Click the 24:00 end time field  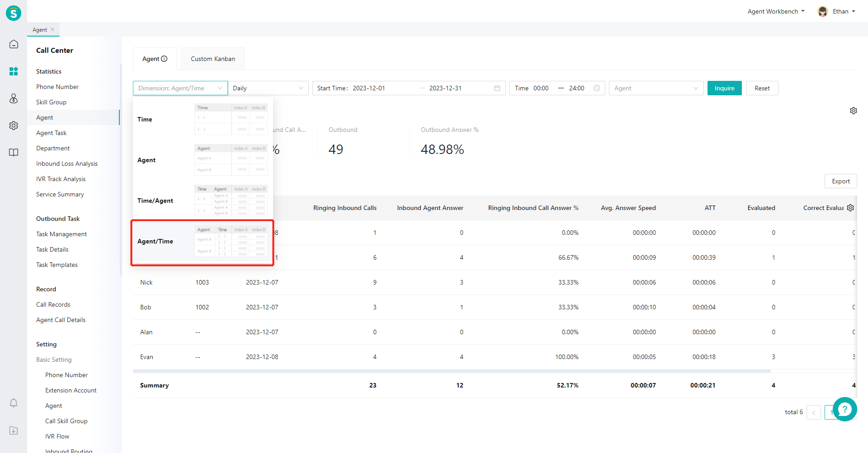(x=577, y=88)
